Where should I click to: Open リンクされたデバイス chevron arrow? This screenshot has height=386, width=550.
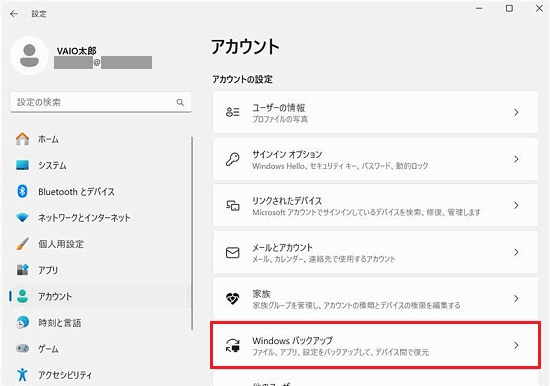[516, 205]
